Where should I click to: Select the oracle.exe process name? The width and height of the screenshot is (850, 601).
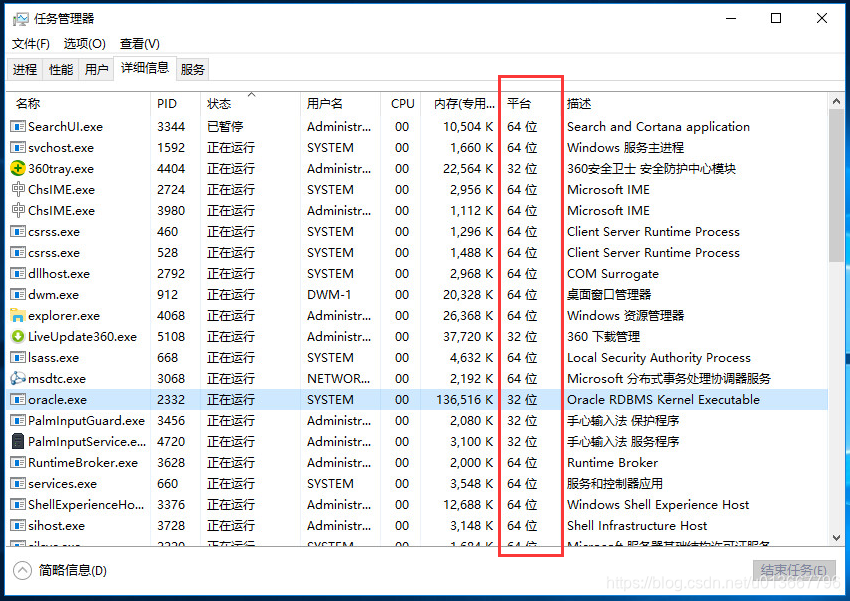pyautogui.click(x=57, y=399)
